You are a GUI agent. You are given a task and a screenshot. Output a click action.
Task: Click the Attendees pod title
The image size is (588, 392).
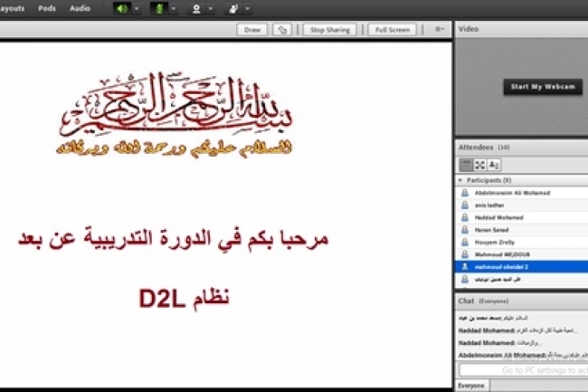(x=476, y=148)
